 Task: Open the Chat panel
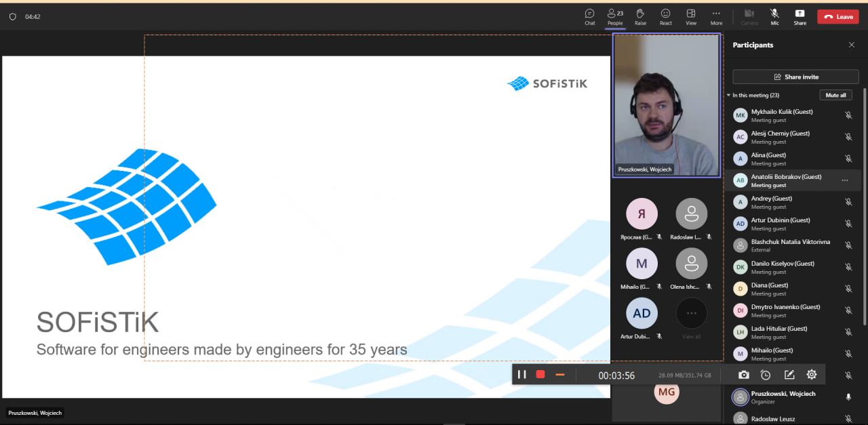pos(589,16)
